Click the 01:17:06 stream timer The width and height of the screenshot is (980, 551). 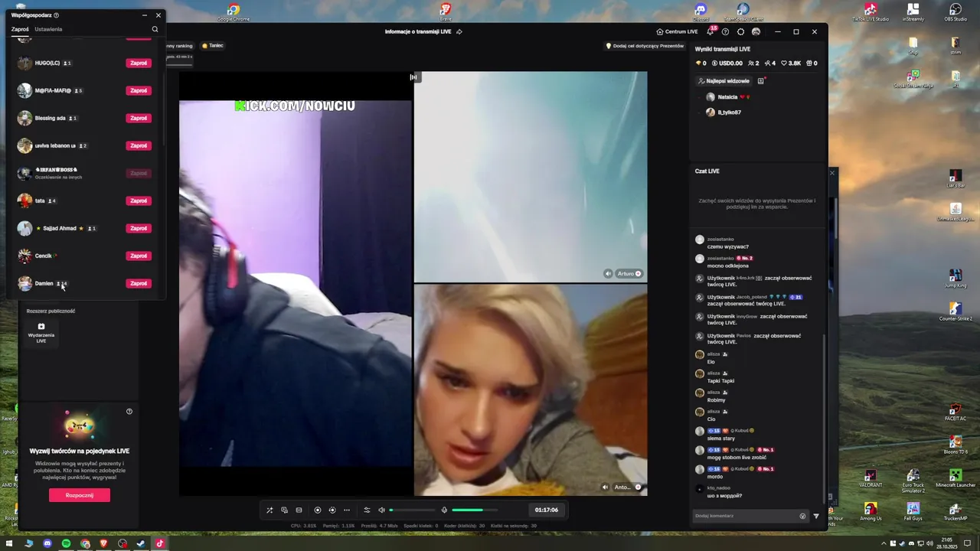[x=547, y=510]
